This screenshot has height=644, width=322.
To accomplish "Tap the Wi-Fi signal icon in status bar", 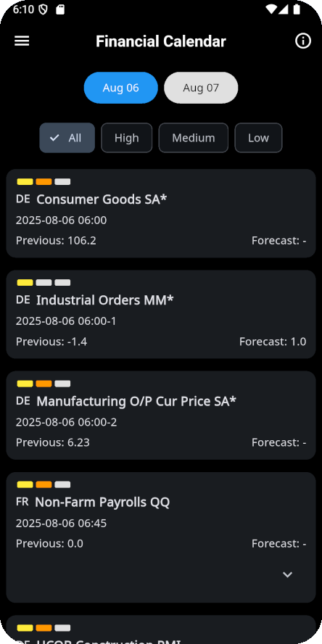I will pyautogui.click(x=271, y=9).
